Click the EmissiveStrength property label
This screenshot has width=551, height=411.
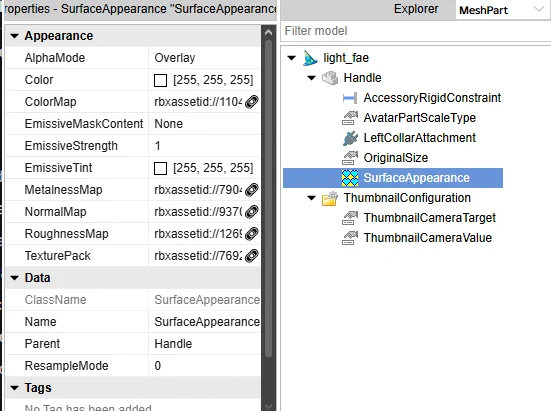71,146
